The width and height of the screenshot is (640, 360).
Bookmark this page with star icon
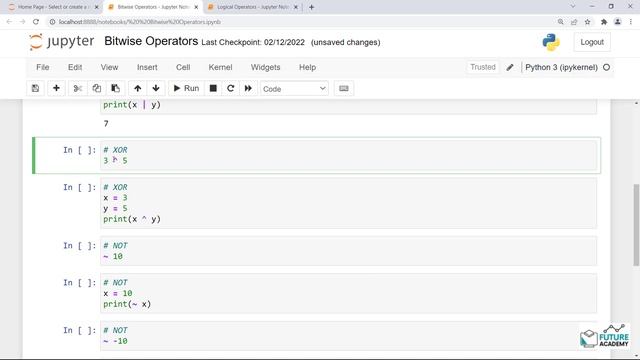(587, 22)
